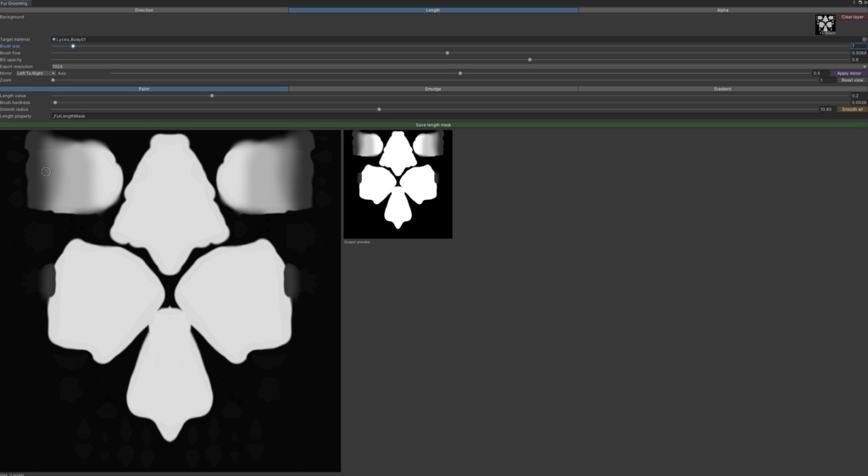The height and width of the screenshot is (476, 868).
Task: Click the Brush hardness slider handle
Action: point(55,102)
